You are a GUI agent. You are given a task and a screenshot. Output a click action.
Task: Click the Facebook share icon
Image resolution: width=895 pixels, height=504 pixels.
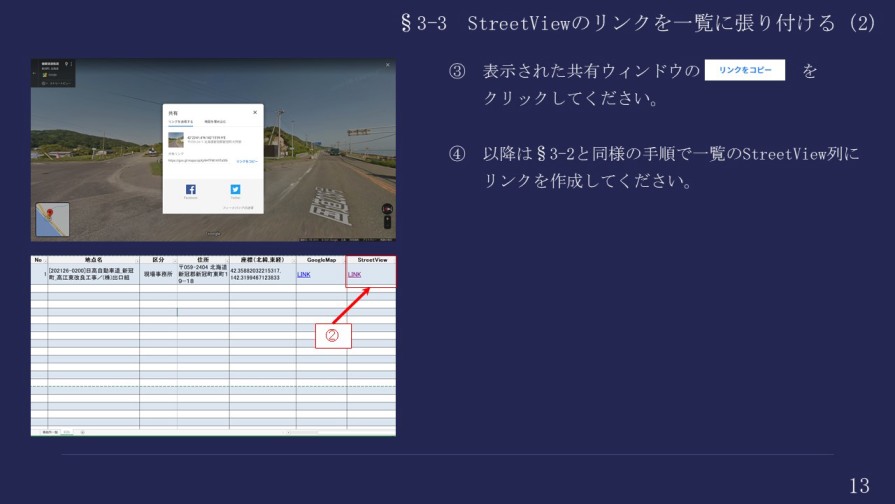[x=191, y=189]
